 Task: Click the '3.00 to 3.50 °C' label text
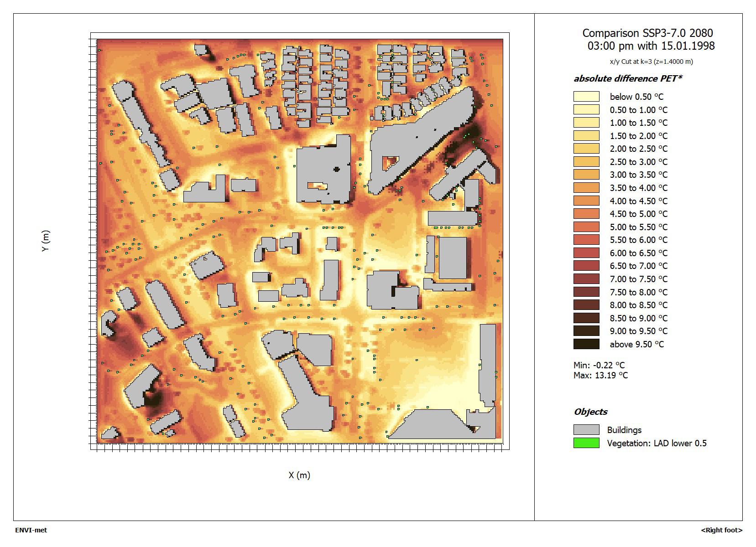coord(638,175)
